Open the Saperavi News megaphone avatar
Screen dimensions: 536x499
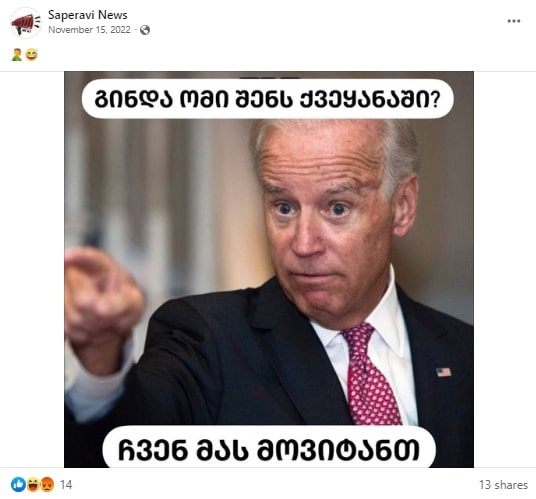pos(26,23)
